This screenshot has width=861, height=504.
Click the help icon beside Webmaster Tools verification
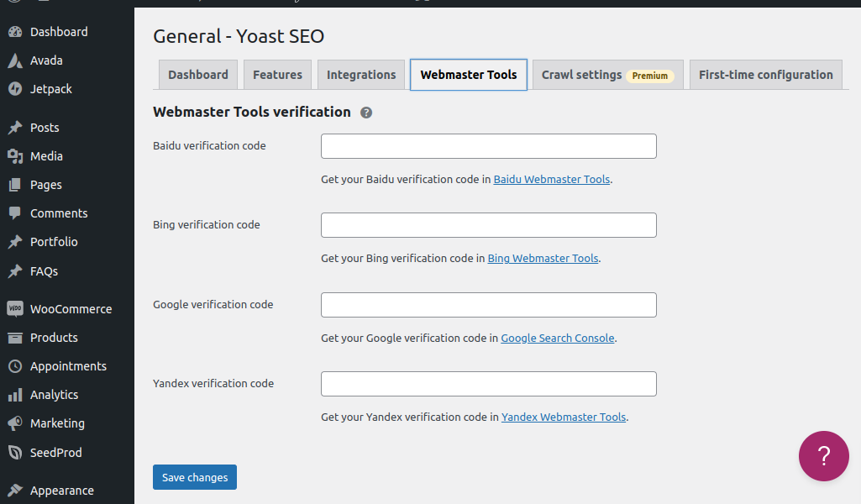click(366, 113)
